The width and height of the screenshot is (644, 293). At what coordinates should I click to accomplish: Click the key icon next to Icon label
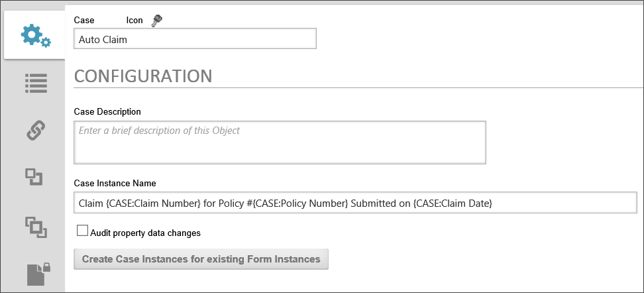coord(156,20)
